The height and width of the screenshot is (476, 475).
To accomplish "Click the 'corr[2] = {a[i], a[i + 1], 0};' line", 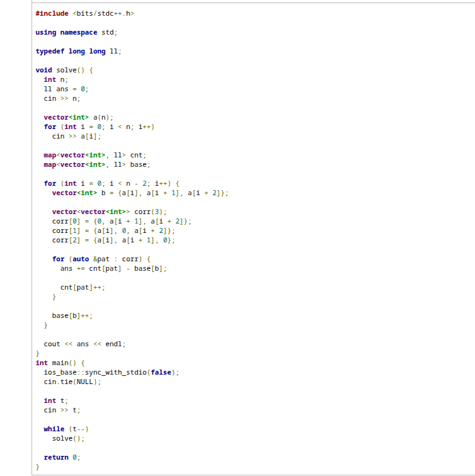I will pos(113,240).
